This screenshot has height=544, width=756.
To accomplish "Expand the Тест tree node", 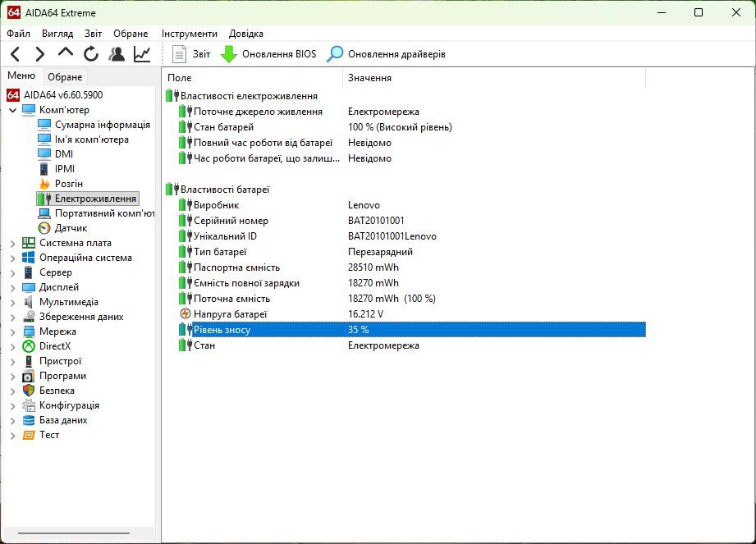I will tap(13, 436).
